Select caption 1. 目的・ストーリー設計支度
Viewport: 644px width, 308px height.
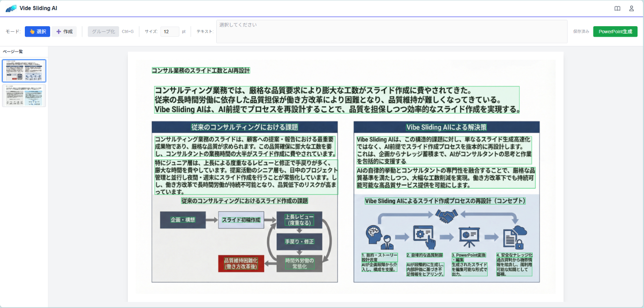pos(379,257)
